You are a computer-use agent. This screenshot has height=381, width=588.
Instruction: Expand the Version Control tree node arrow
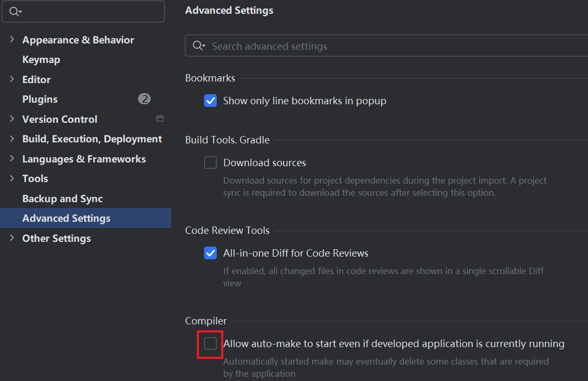coord(12,119)
